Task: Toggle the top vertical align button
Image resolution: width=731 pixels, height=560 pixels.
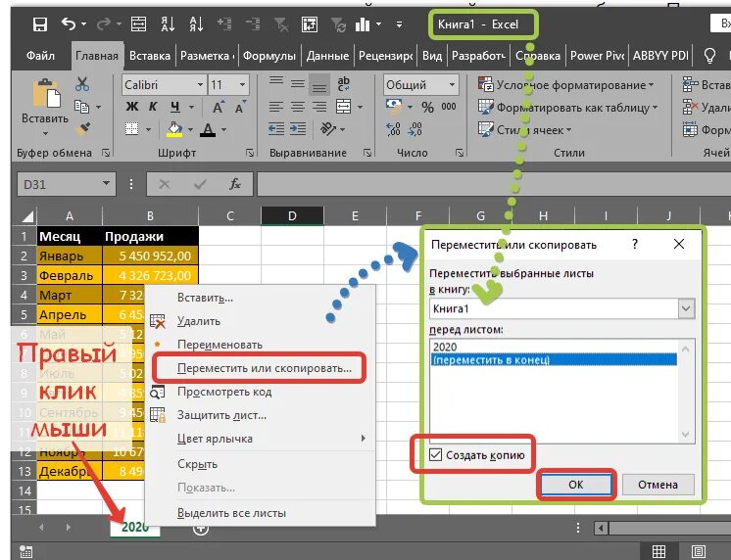Action: 276,82
